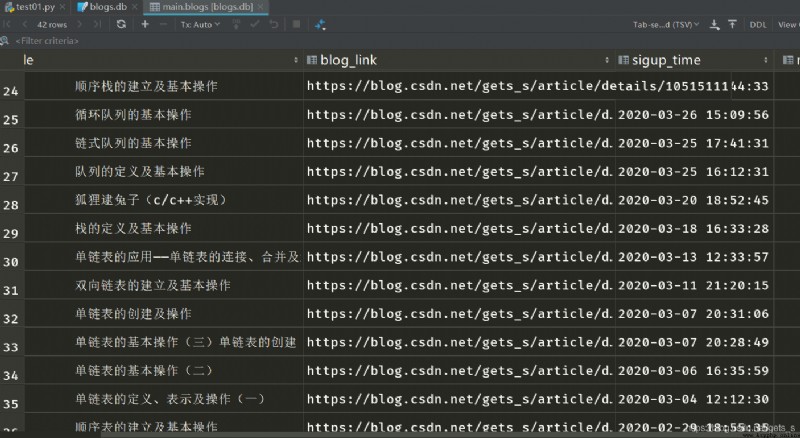
Task: Select row number 28
Action: [11, 205]
